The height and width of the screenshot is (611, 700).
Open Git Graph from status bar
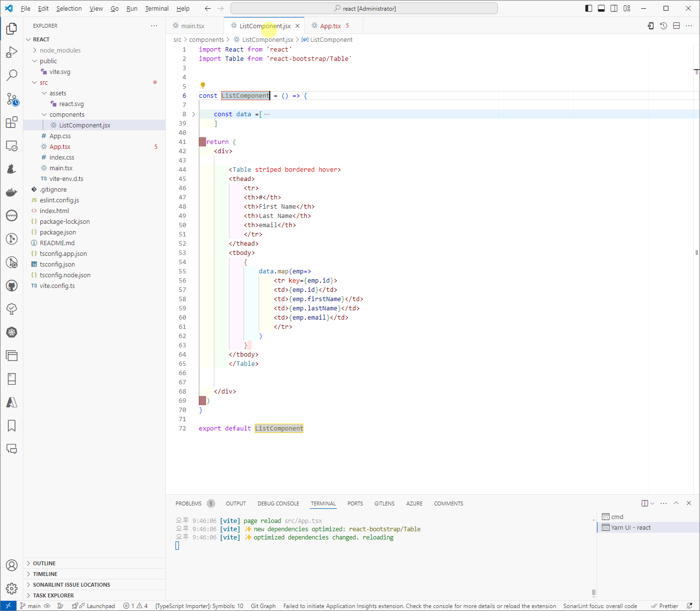(x=263, y=606)
